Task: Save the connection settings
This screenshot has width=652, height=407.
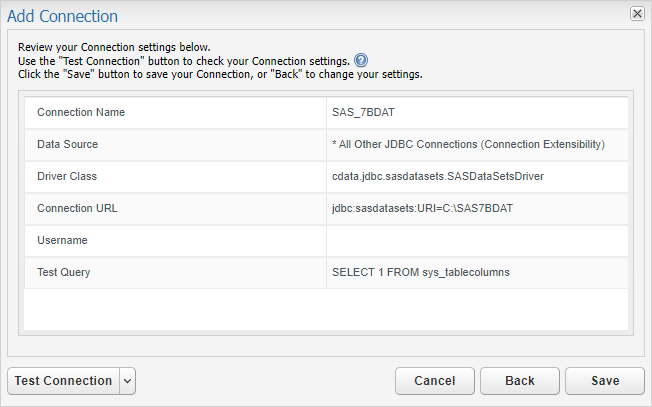Action: pos(604,381)
